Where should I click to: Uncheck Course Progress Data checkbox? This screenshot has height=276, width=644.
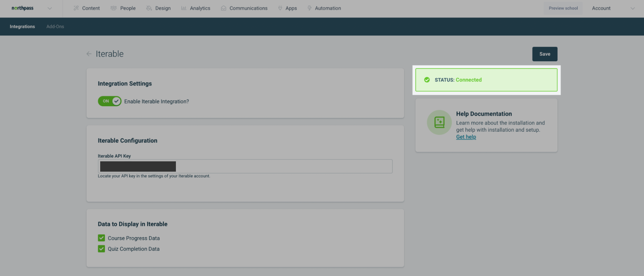tap(101, 238)
